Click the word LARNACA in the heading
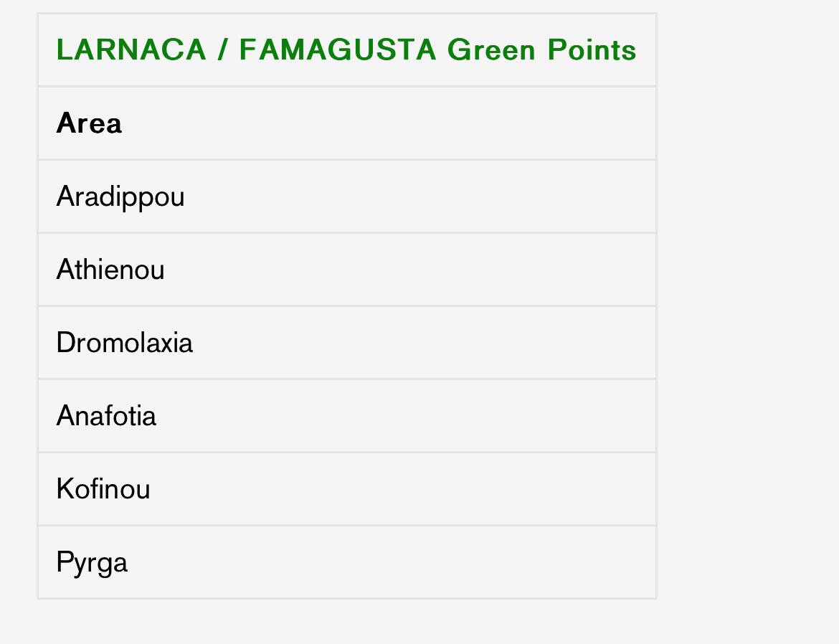 pos(131,50)
